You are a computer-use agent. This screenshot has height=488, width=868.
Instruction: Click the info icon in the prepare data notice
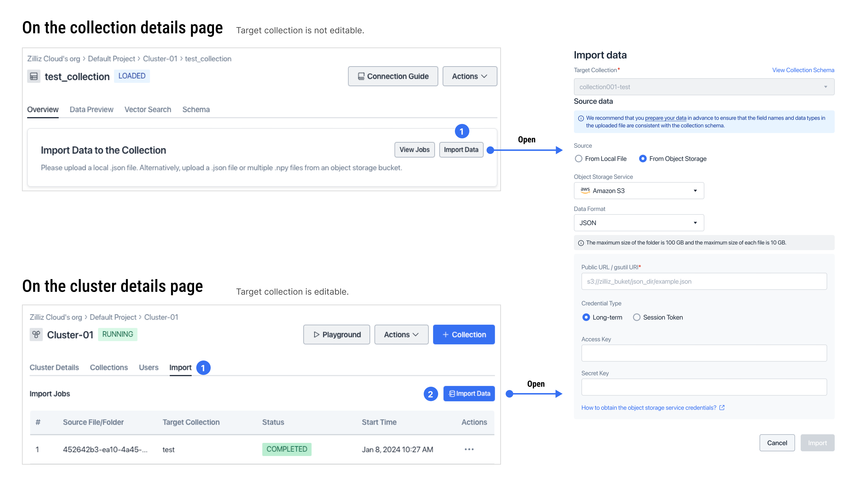pos(581,118)
